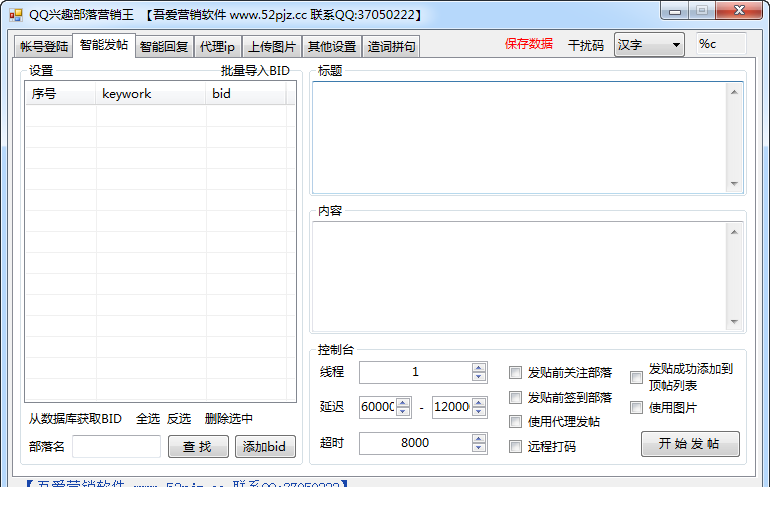Click 批量导入BID link

coord(255,71)
